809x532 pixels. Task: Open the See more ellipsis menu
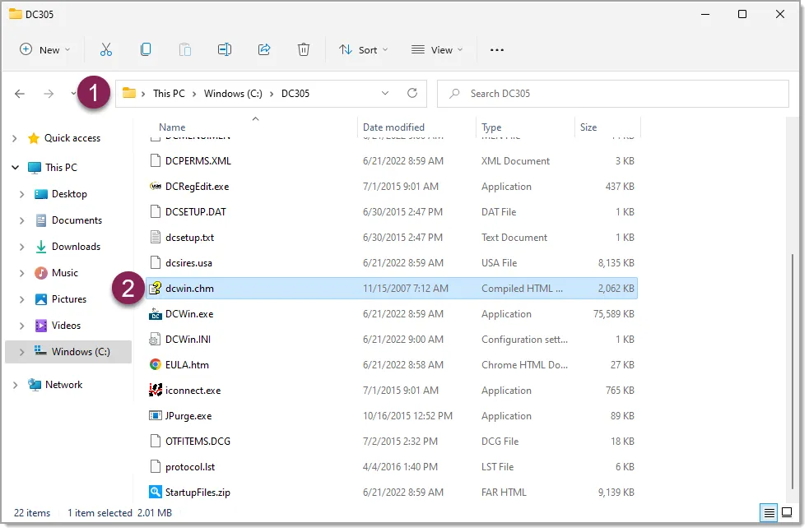497,50
